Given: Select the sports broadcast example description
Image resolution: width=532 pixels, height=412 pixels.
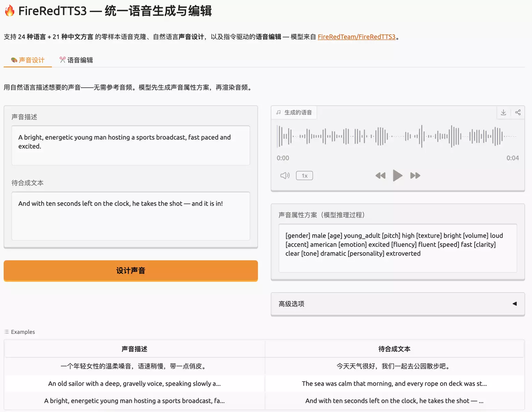Looking at the screenshot, I should [x=135, y=401].
